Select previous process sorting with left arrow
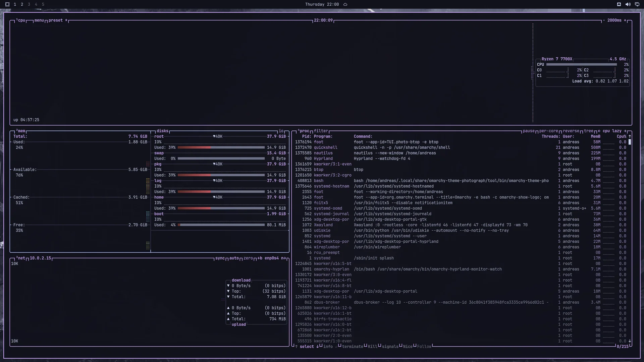The image size is (644, 362). point(599,131)
